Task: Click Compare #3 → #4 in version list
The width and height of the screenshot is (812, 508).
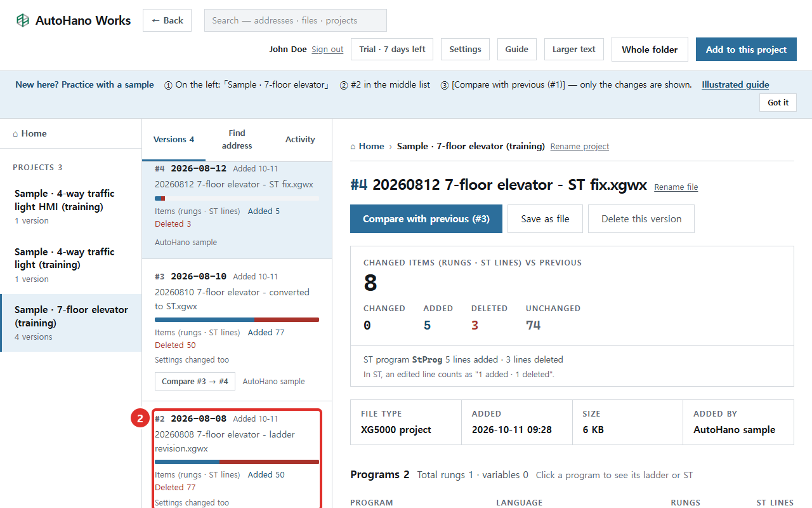Action: point(195,382)
